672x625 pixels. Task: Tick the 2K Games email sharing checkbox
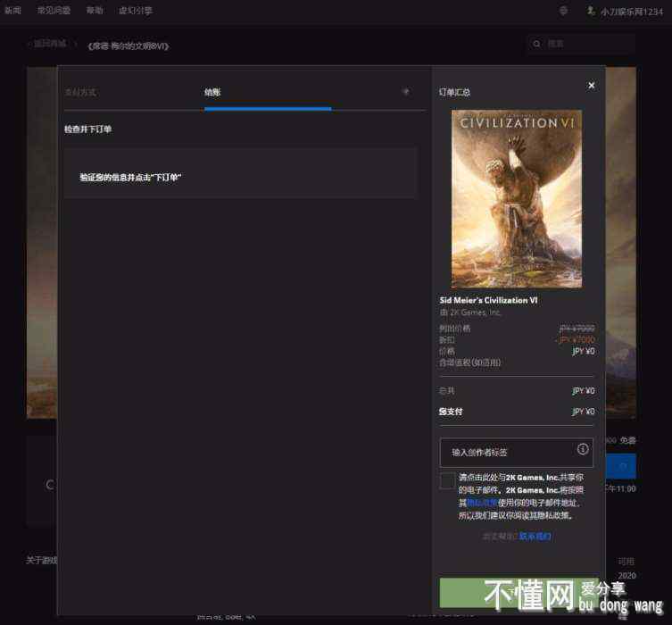pos(447,481)
